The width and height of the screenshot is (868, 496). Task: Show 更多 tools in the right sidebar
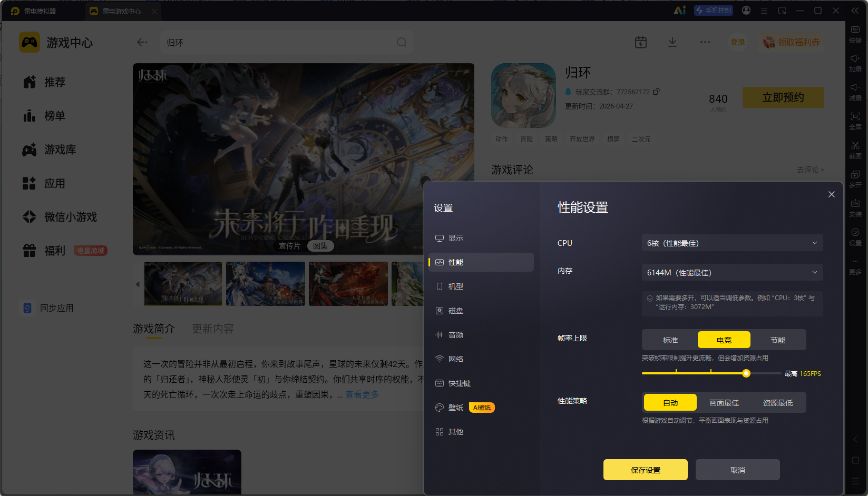(855, 266)
